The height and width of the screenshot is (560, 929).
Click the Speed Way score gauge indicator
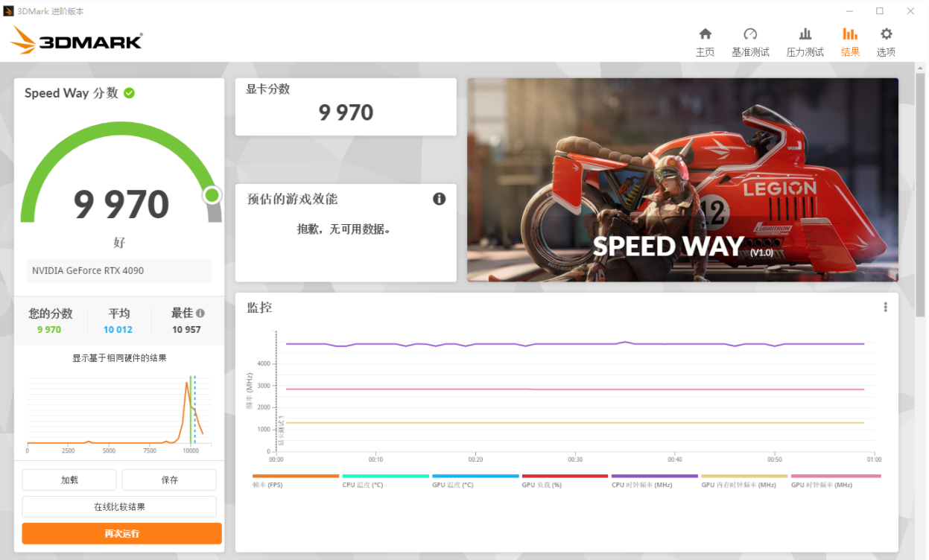(212, 195)
